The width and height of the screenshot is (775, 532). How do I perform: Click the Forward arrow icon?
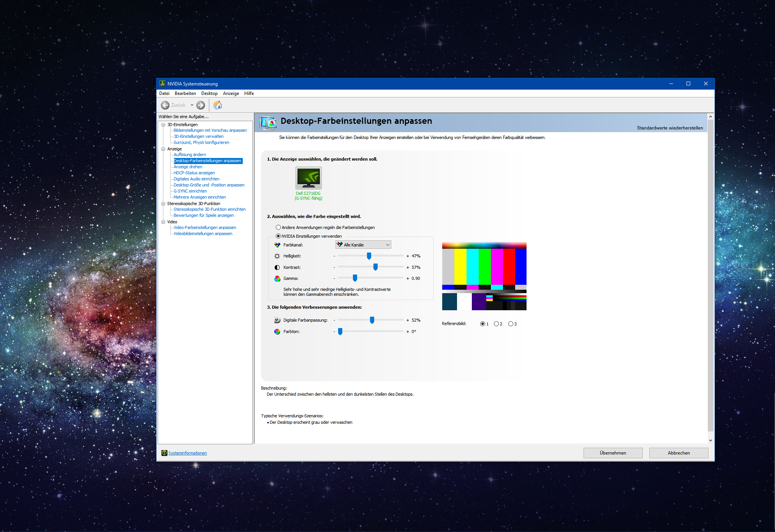(201, 105)
